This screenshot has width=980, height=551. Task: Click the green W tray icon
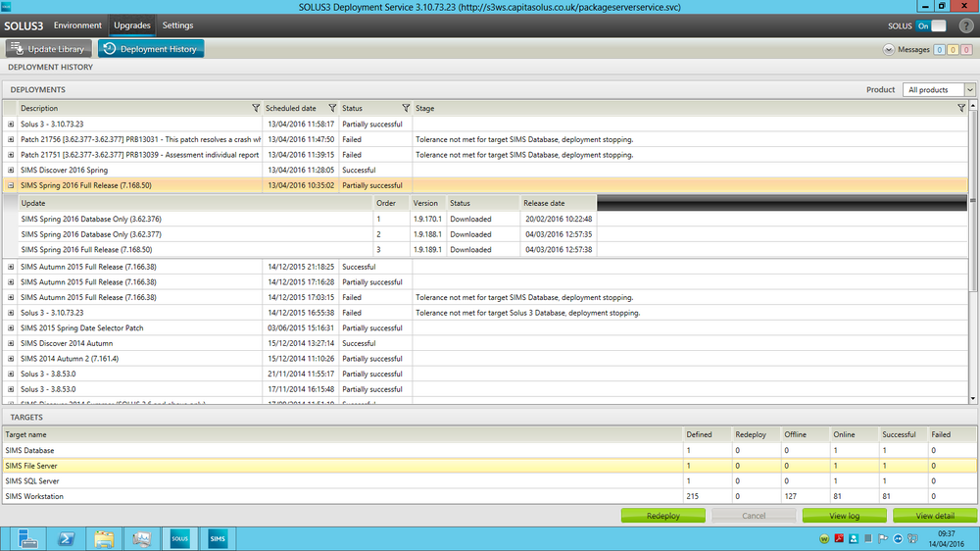tap(824, 538)
